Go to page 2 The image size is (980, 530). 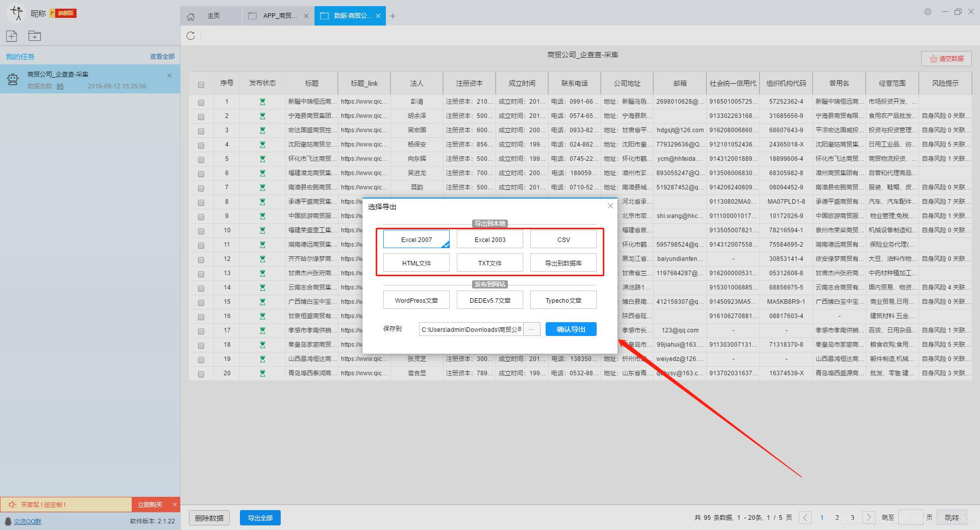click(837, 517)
